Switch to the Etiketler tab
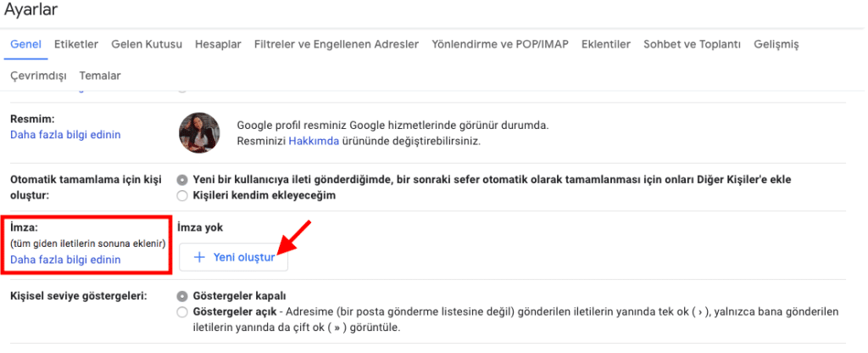The image size is (868, 353). [x=76, y=44]
